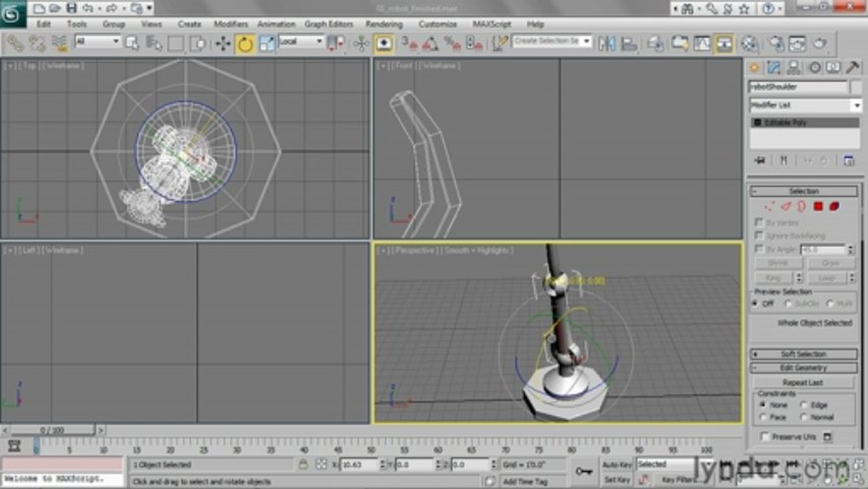Click the Use Pivot Point Center icon
This screenshot has height=489, width=868.
tap(336, 43)
